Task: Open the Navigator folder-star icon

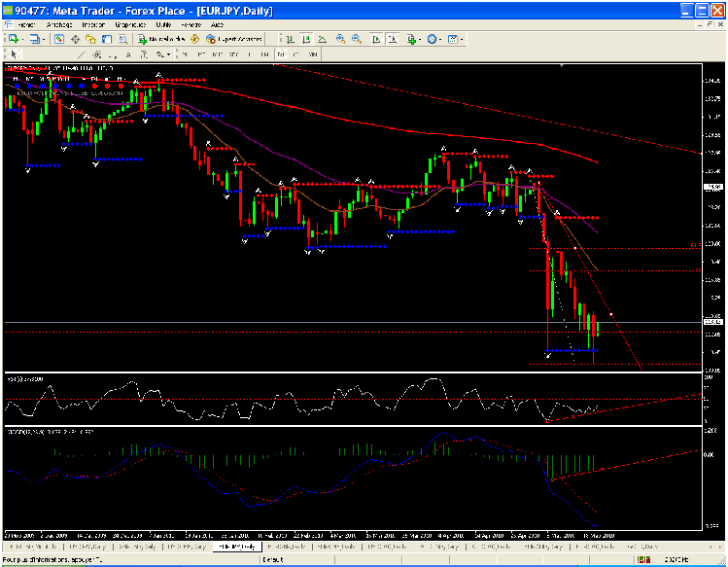Action: point(90,39)
